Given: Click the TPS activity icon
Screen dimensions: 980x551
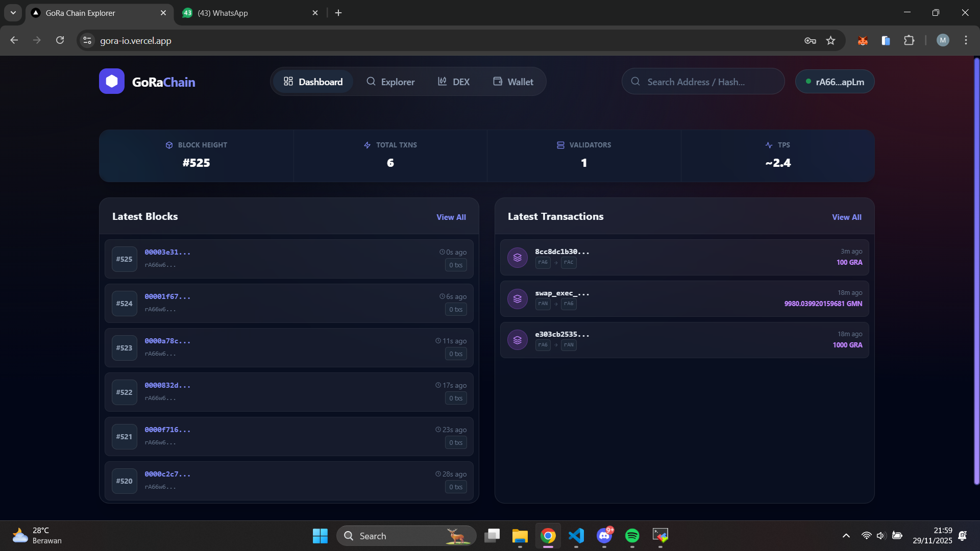Looking at the screenshot, I should point(769,145).
